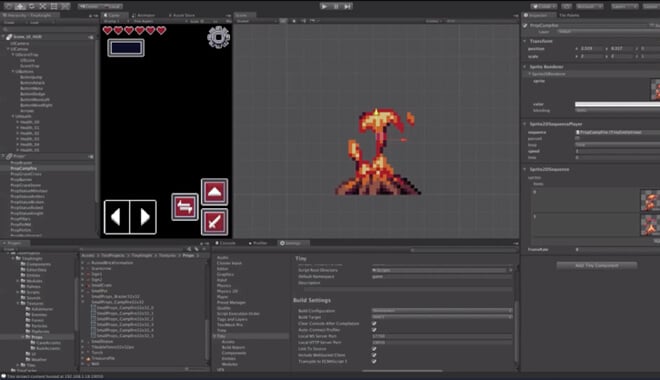Click the Step button in top toolbar
This screenshot has height=380, width=660.
[x=347, y=6]
